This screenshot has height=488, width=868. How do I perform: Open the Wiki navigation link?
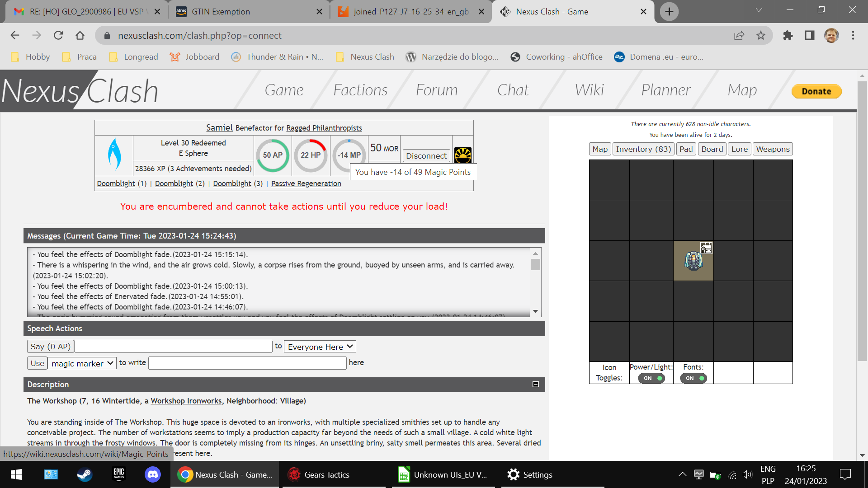589,90
